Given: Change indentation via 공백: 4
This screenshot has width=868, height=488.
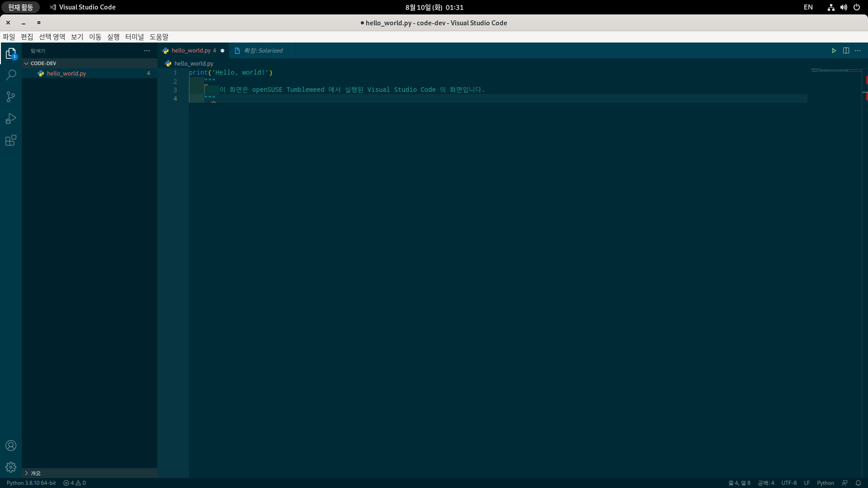Looking at the screenshot, I should [x=766, y=483].
